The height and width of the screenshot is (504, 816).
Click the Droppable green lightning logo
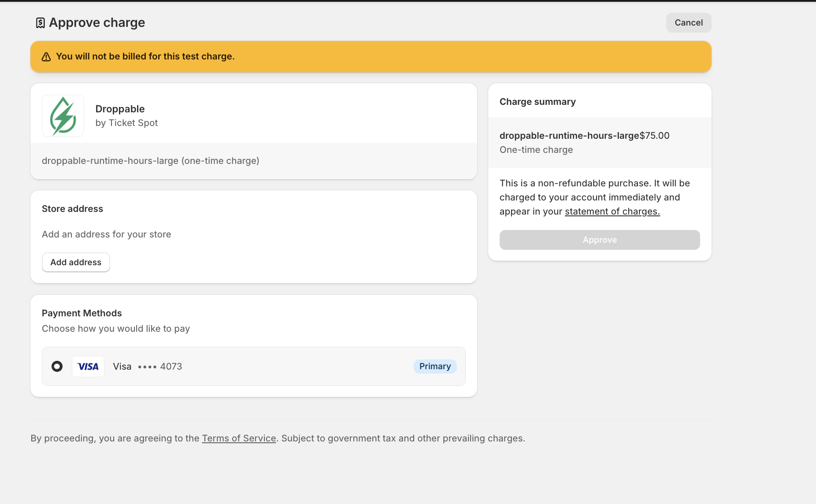pos(63,116)
